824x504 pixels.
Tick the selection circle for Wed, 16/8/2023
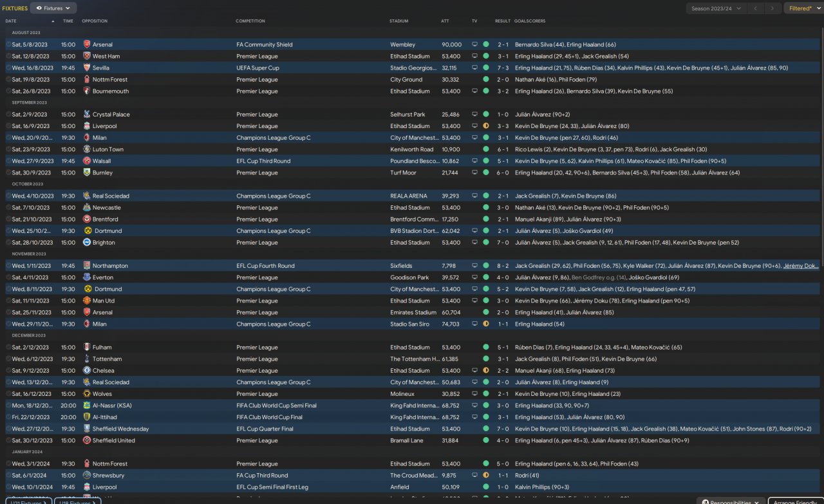coord(8,68)
